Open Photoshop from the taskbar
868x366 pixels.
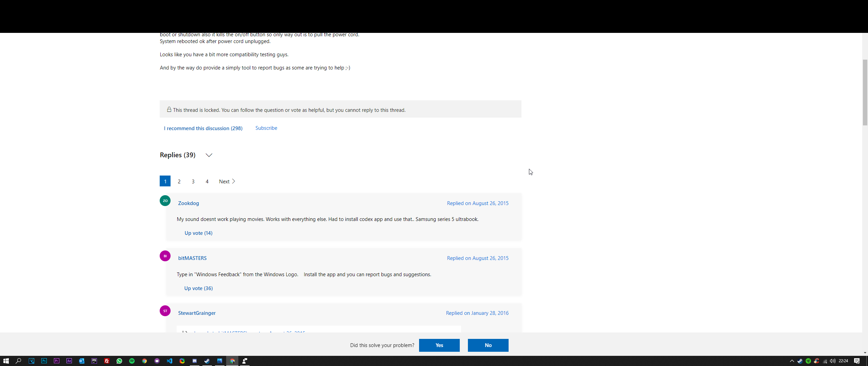pyautogui.click(x=44, y=361)
